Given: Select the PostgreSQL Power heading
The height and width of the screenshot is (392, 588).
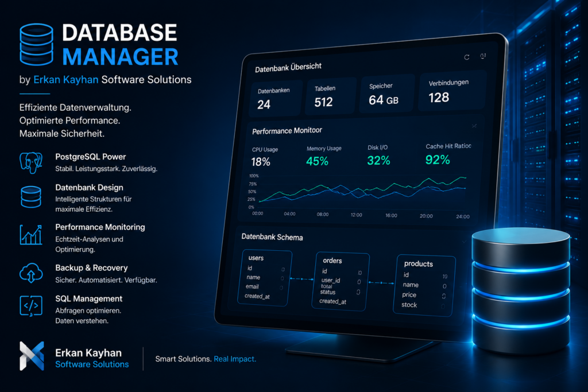Looking at the screenshot, I should 90,157.
